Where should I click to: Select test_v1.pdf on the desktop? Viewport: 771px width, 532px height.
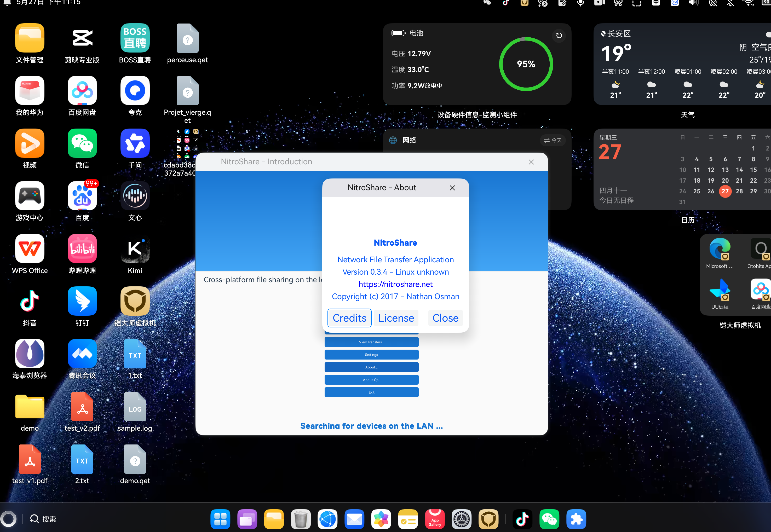pos(30,459)
